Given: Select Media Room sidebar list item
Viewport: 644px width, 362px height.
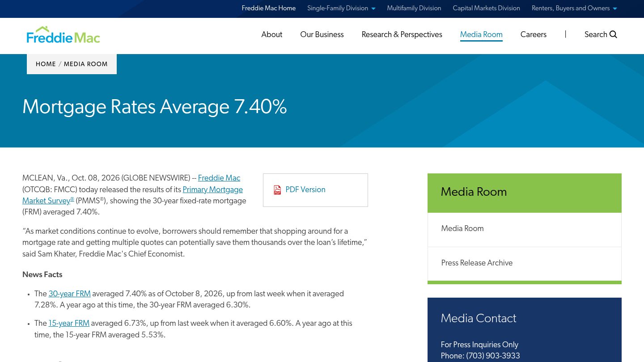Looking at the screenshot, I should click(525, 230).
